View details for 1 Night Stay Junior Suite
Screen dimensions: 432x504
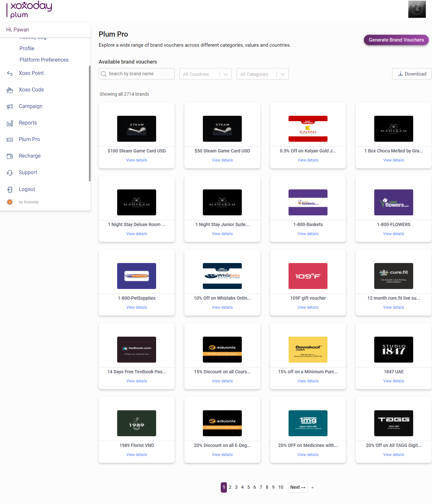[x=222, y=234]
